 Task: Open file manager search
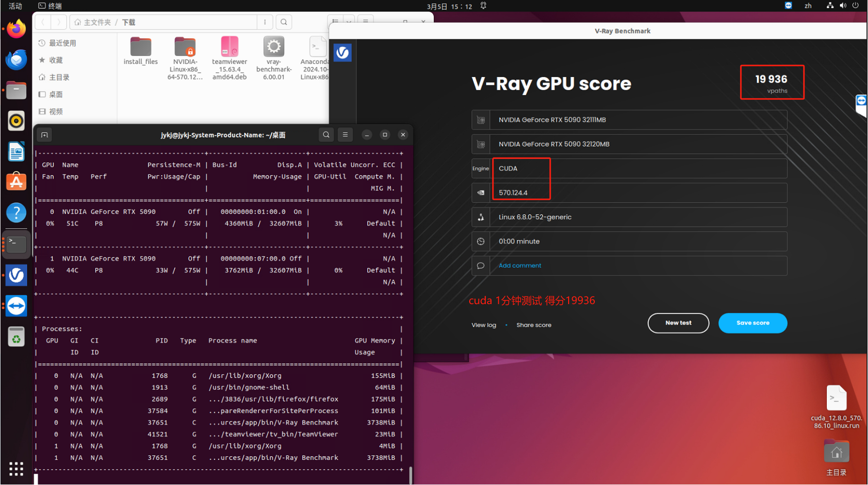pyautogui.click(x=284, y=22)
